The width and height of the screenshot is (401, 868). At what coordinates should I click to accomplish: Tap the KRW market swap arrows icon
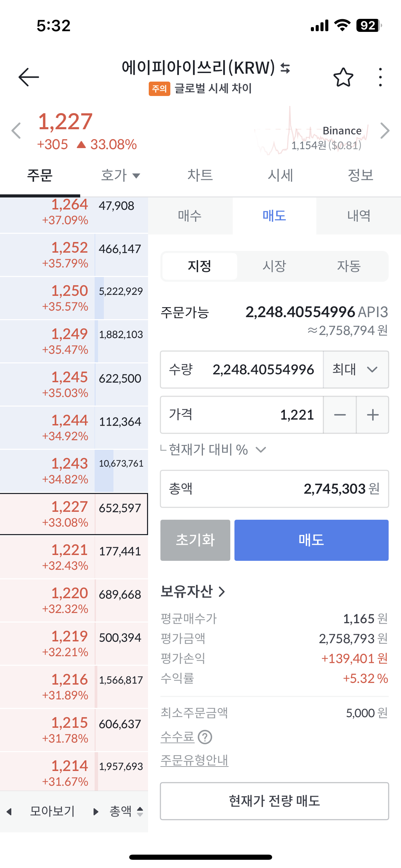tap(285, 68)
